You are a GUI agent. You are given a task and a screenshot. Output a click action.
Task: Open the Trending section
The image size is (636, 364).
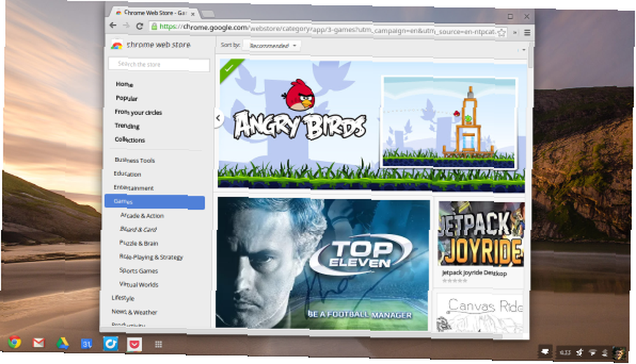[x=127, y=126]
